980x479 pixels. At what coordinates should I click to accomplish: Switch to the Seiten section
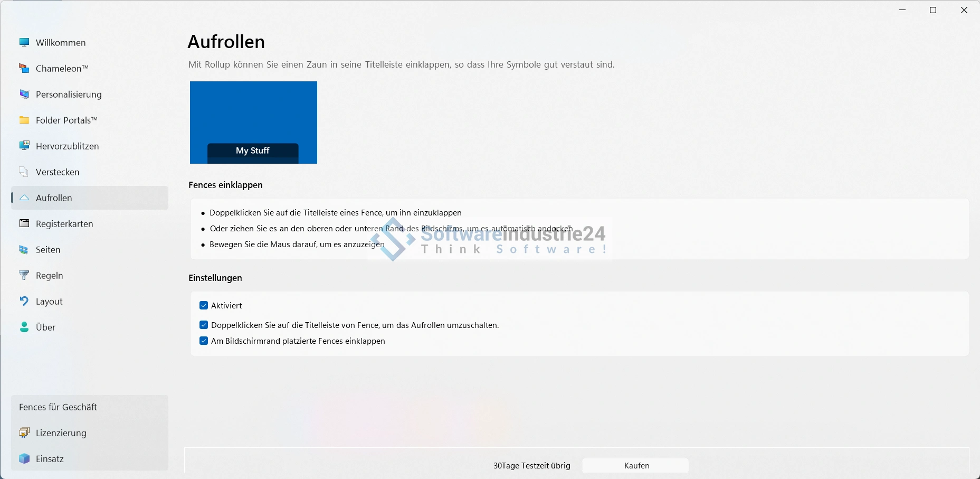tap(48, 250)
